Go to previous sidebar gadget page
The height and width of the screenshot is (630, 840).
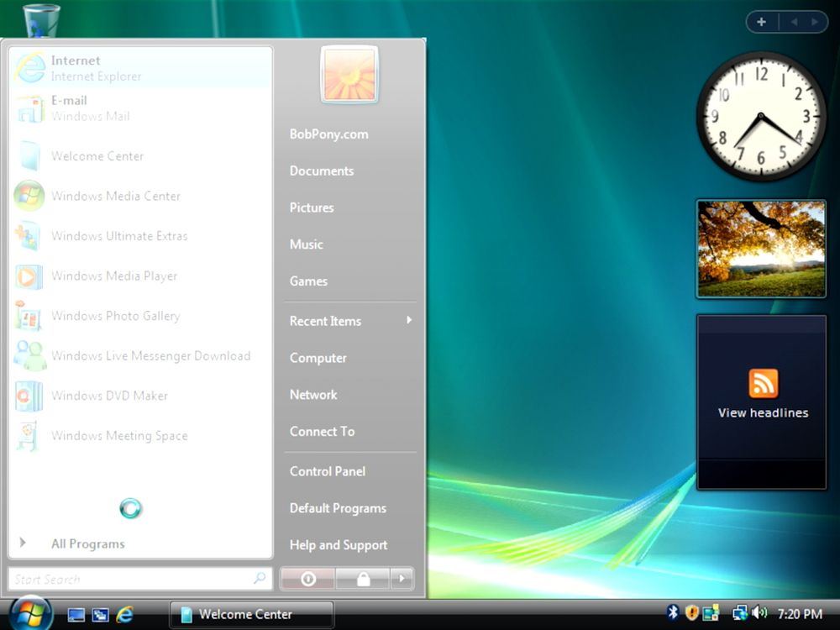click(x=794, y=22)
